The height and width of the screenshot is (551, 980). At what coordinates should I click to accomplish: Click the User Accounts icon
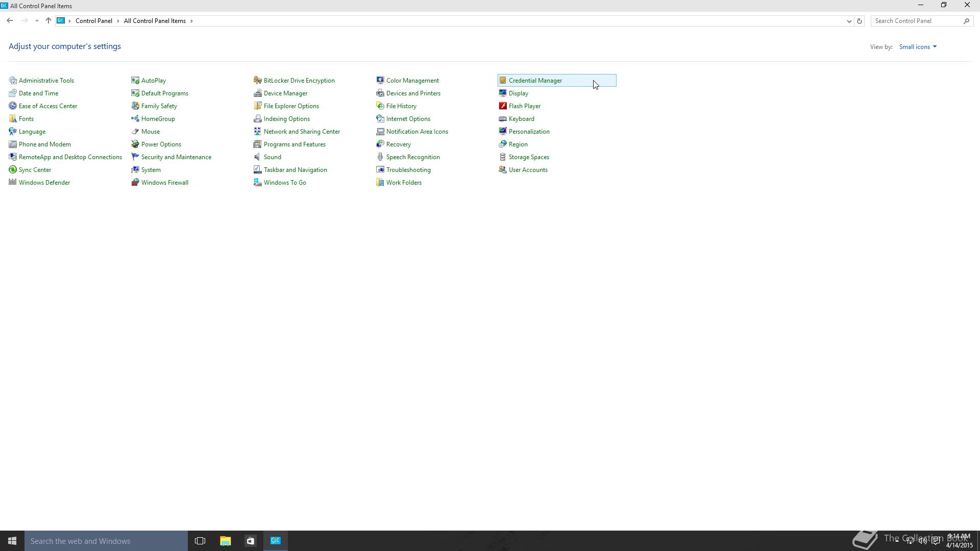[503, 170]
